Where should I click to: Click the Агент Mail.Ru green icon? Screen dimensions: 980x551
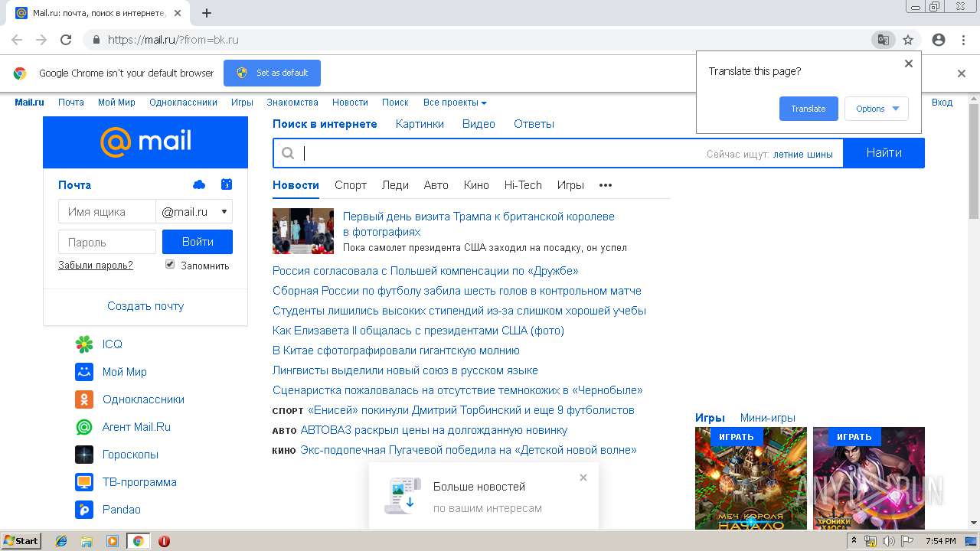[x=84, y=427]
